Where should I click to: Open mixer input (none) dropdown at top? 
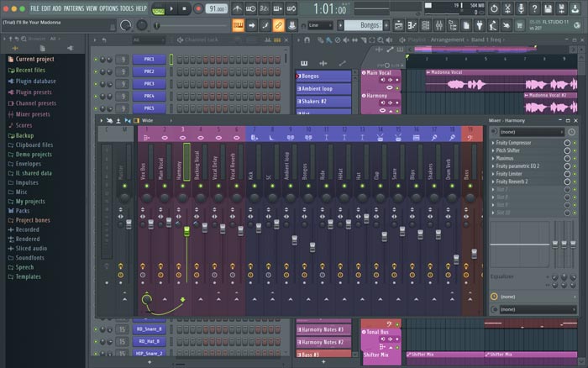(532, 132)
